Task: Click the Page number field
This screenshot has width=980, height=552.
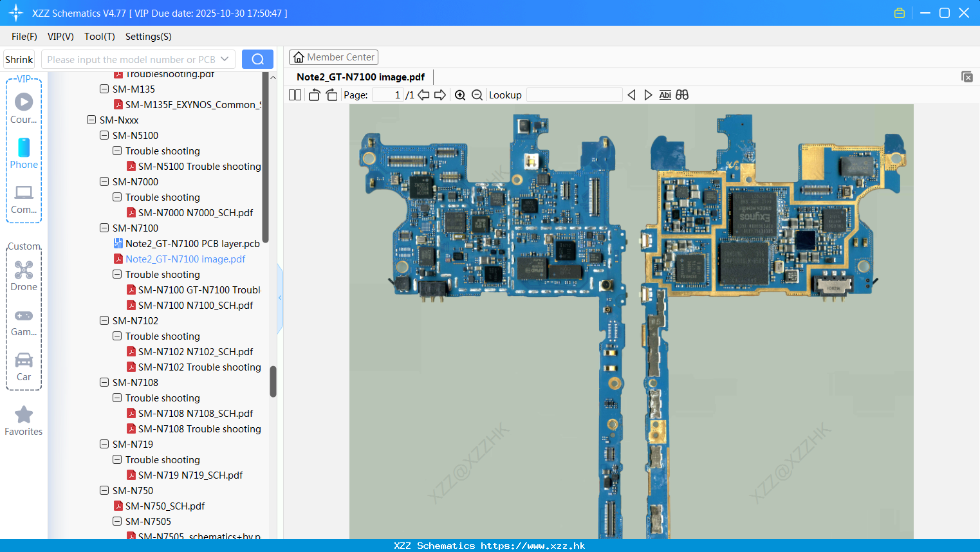Action: pos(387,95)
